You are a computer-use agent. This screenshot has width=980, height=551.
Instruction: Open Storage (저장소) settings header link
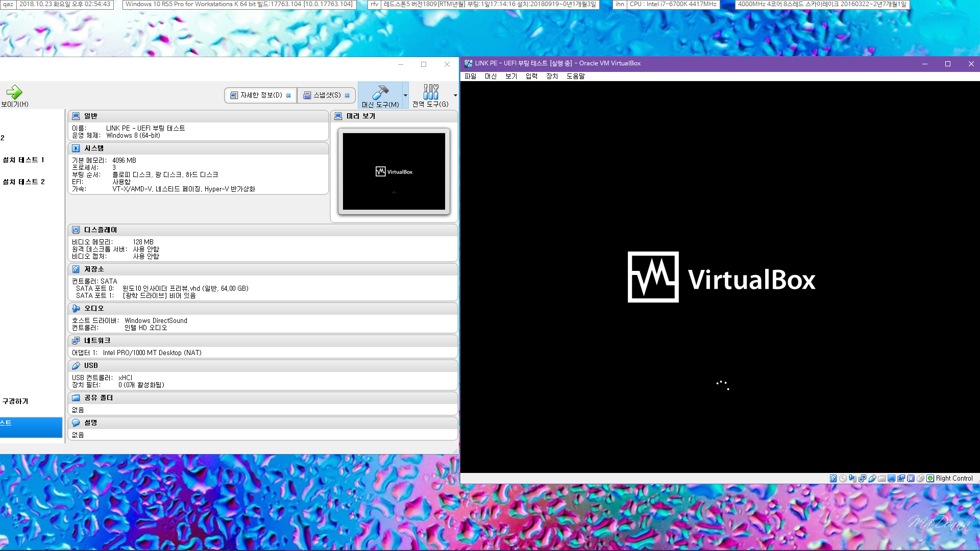[94, 269]
